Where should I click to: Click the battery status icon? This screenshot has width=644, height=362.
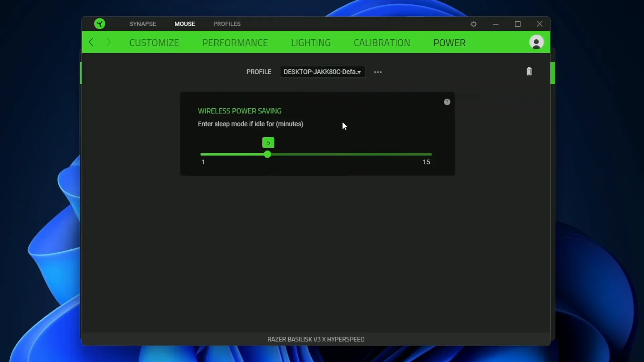coord(529,71)
